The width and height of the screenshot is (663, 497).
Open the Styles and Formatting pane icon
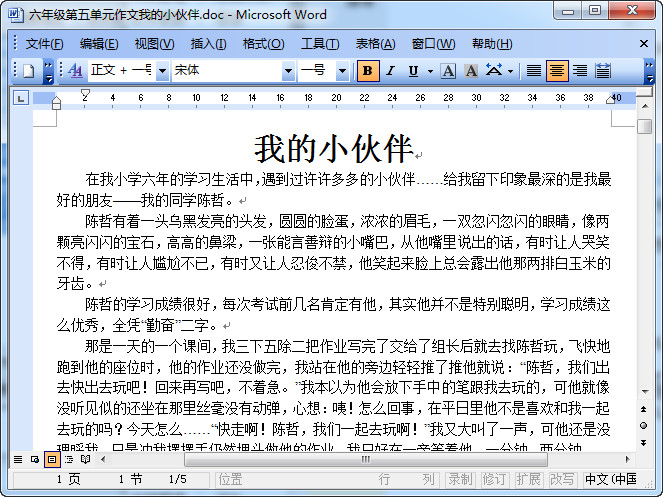coord(75,71)
